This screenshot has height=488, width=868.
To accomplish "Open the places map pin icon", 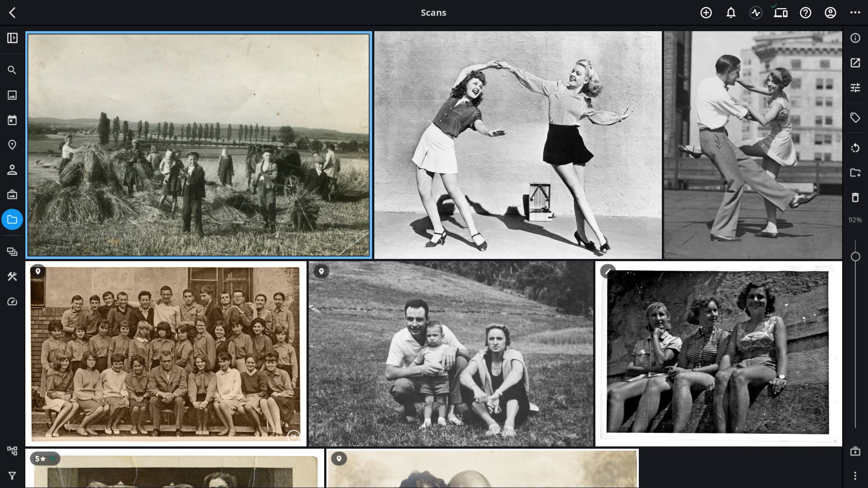I will click(x=12, y=145).
